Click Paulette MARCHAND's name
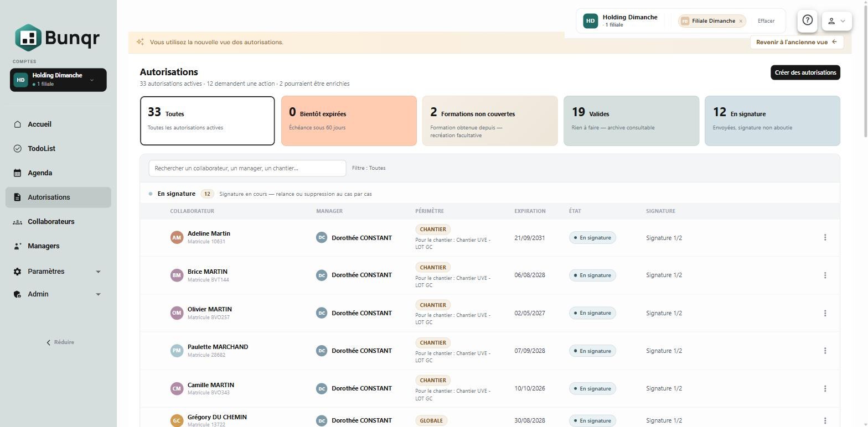The image size is (868, 427). click(x=218, y=347)
